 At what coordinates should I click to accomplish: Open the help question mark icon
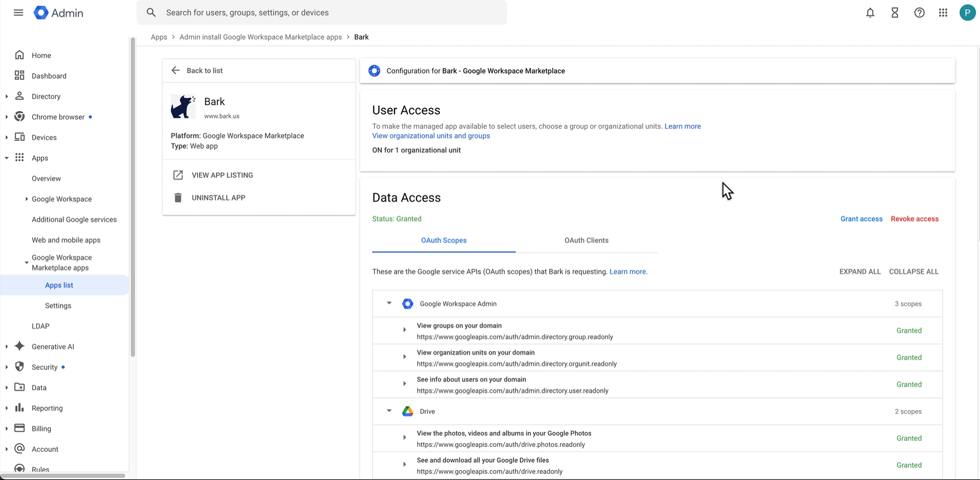919,13
